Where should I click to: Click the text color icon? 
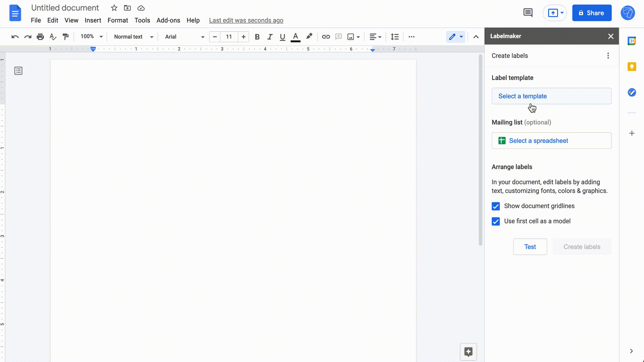point(296,37)
